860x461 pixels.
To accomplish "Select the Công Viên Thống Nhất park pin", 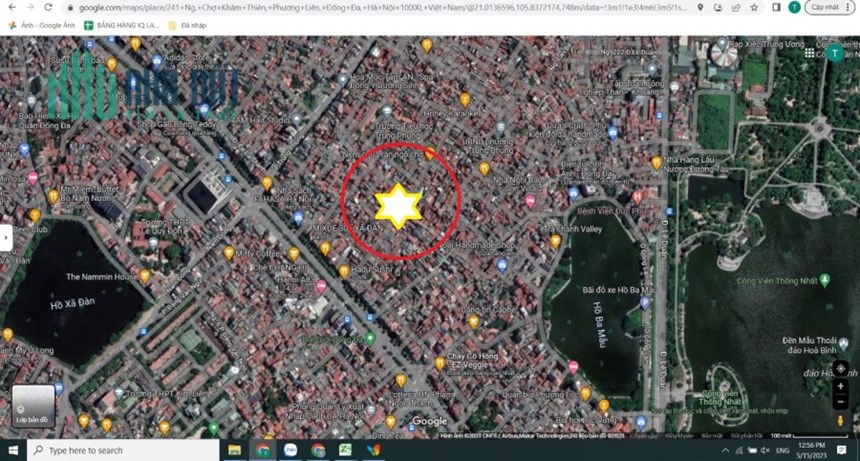I will pyautogui.click(x=824, y=280).
